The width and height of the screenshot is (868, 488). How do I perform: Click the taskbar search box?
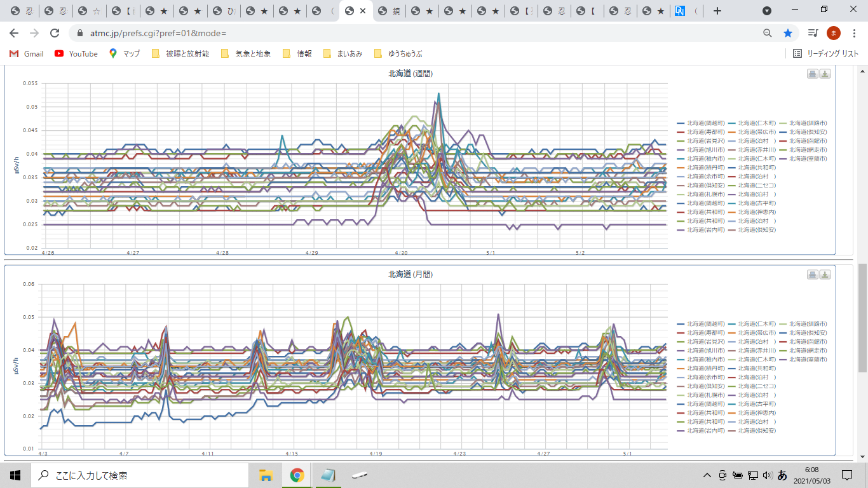139,475
